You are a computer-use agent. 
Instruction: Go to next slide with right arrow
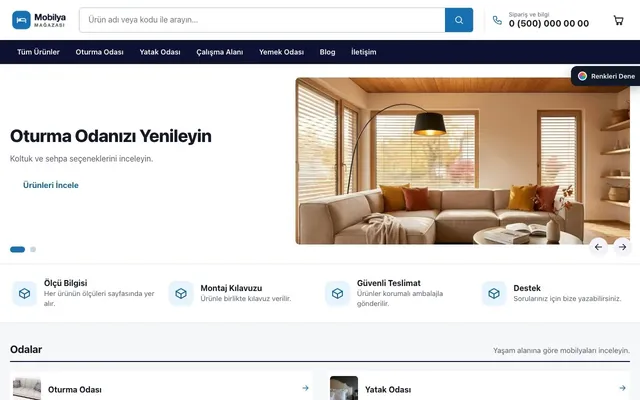click(x=622, y=247)
